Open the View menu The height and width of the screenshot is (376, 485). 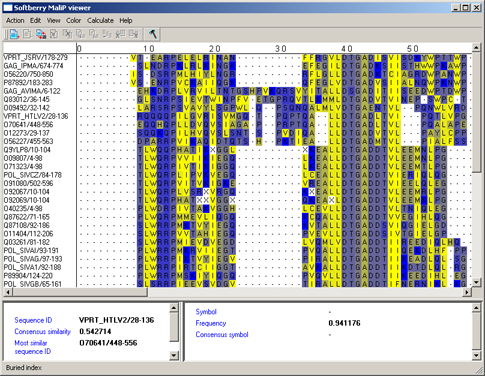click(x=53, y=20)
